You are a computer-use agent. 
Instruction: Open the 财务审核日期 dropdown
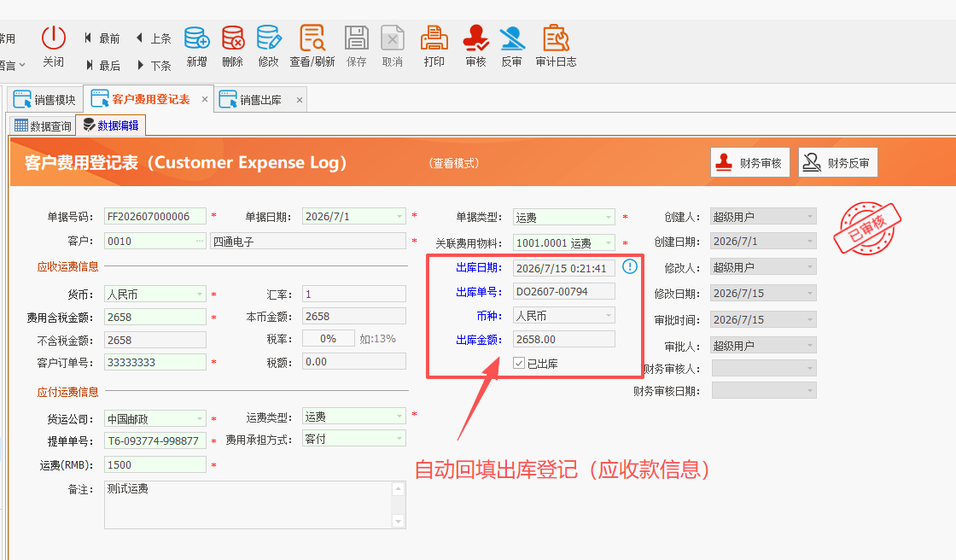point(810,390)
